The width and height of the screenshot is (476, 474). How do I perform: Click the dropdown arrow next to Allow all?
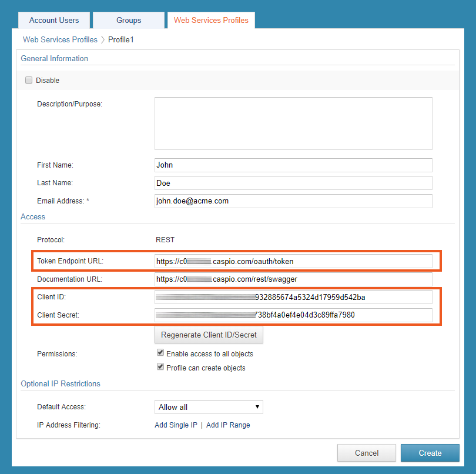tap(257, 406)
